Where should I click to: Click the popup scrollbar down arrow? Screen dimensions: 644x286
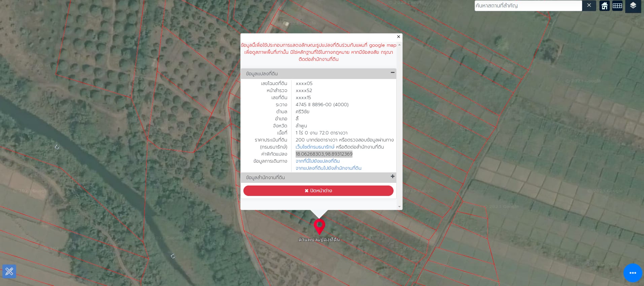coord(399,207)
